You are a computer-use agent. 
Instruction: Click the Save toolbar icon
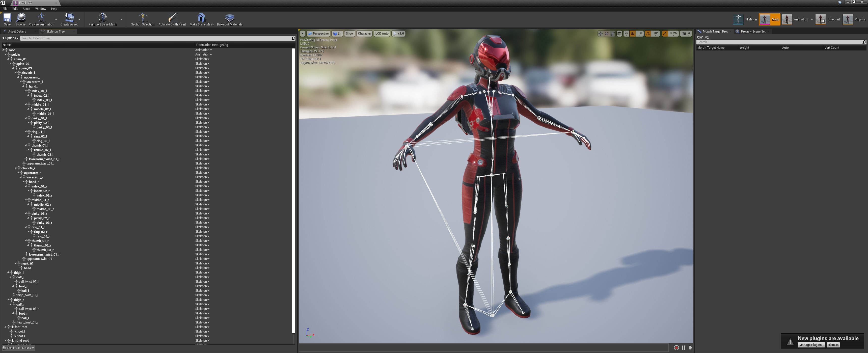pyautogui.click(x=7, y=18)
